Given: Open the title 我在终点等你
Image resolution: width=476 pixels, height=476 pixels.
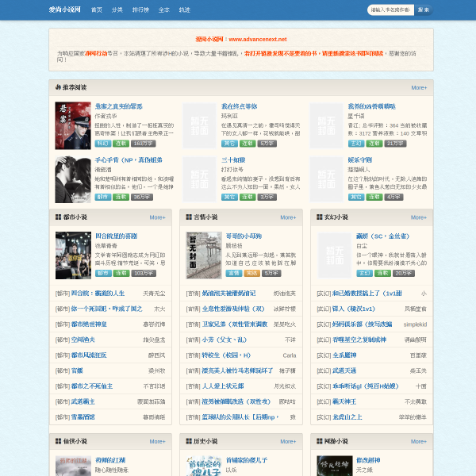Looking at the screenshot, I should pos(240,106).
